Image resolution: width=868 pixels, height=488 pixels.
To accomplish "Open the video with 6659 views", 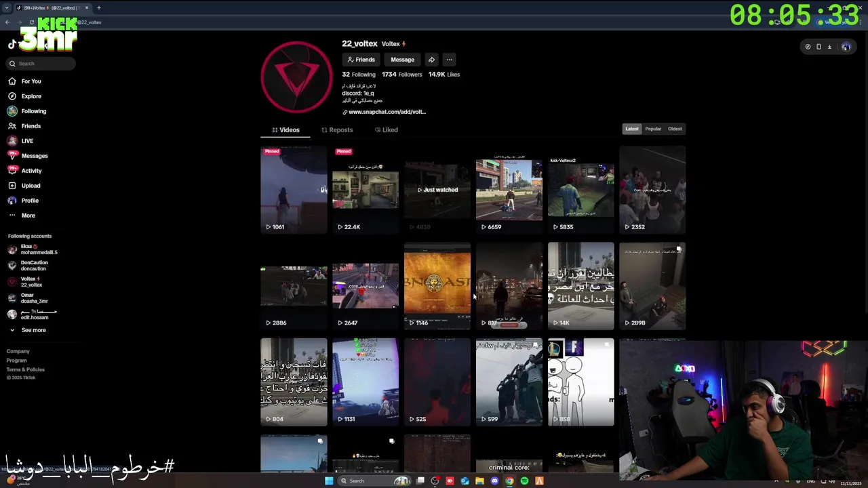I will click(509, 190).
